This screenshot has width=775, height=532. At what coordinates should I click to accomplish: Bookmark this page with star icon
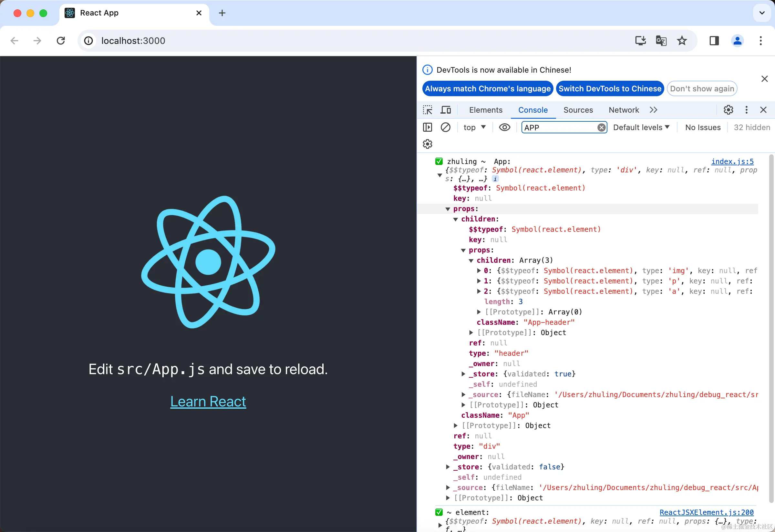coord(682,41)
